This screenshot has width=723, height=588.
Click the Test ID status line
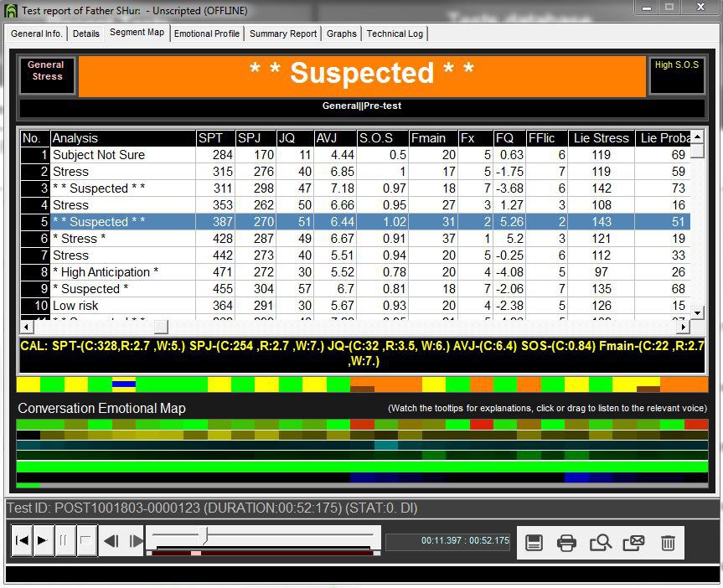click(212, 508)
